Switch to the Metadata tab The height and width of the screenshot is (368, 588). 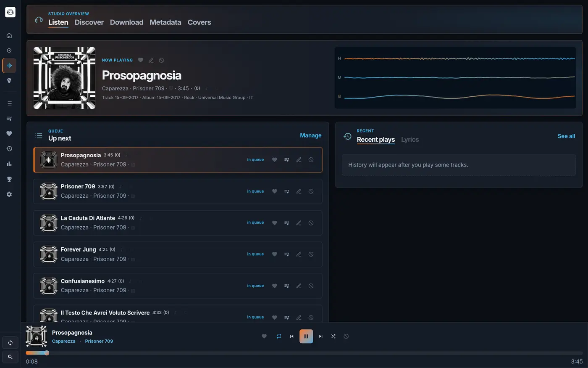[165, 22]
